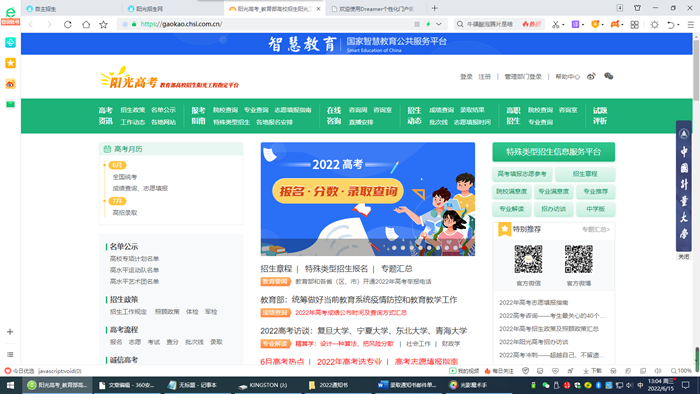The height and width of the screenshot is (394, 700).
Task: Bookmark this page with the star icon
Action: click(104, 24)
